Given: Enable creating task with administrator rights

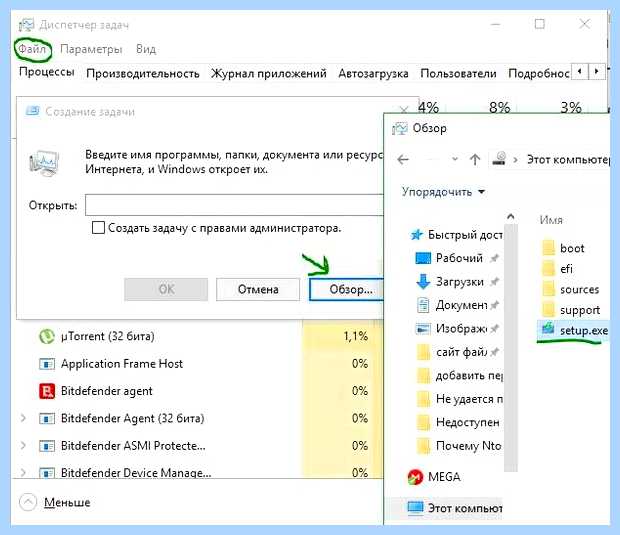Looking at the screenshot, I should pyautogui.click(x=98, y=228).
